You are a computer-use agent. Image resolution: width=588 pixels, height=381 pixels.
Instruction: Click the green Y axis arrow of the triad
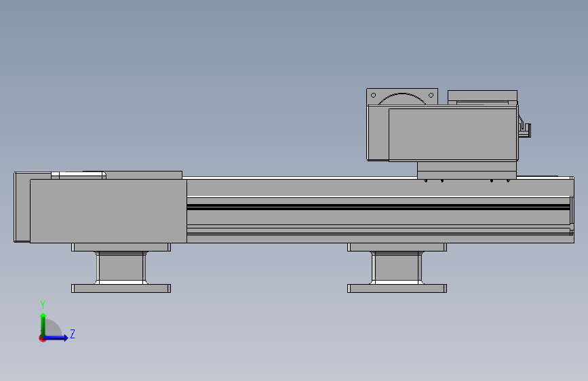[43, 324]
